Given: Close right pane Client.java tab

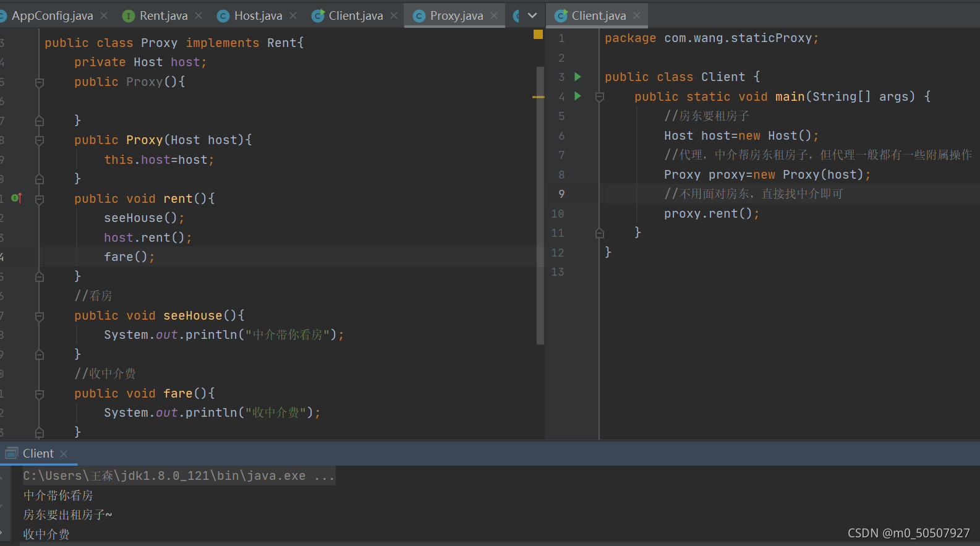Looking at the screenshot, I should tap(637, 15).
